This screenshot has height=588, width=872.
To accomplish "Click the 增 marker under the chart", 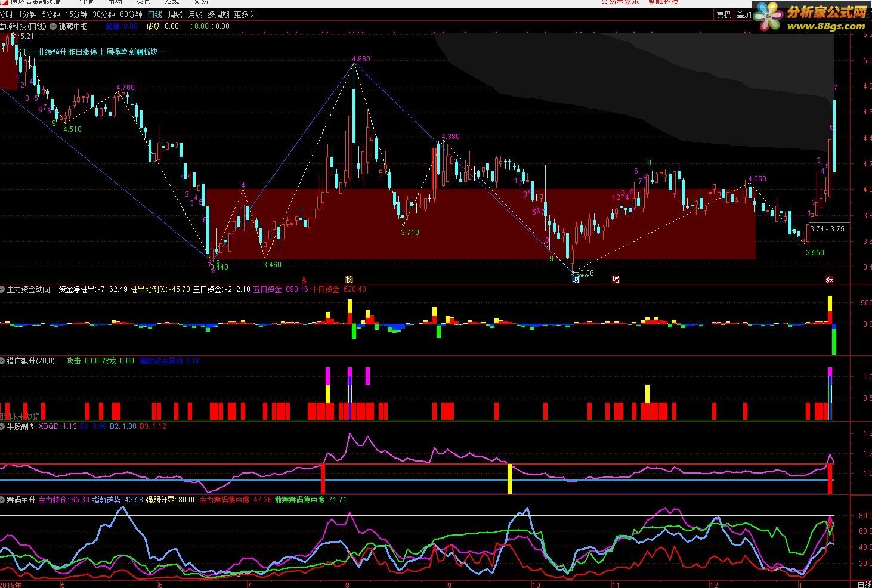I will click(x=616, y=279).
